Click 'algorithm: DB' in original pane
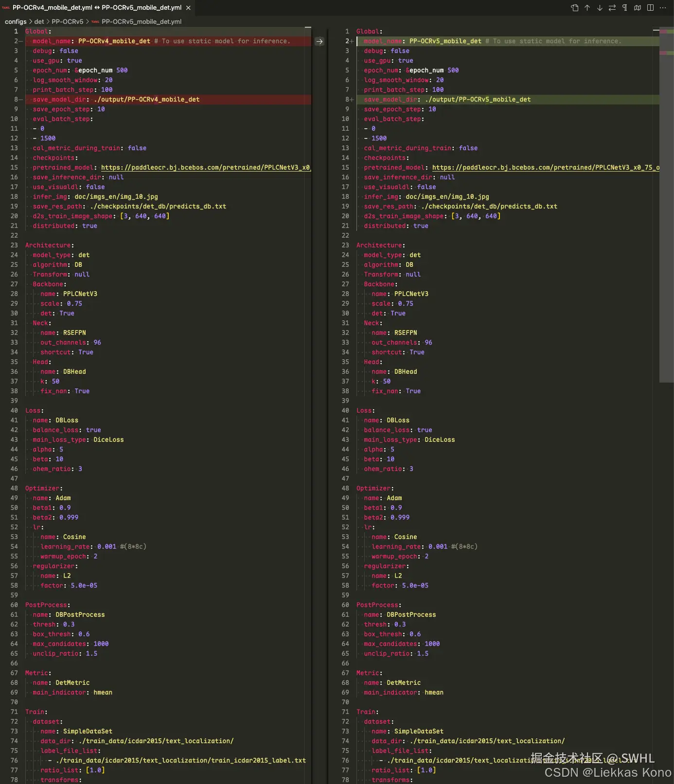Screen dimensions: 674x784 tap(57, 265)
